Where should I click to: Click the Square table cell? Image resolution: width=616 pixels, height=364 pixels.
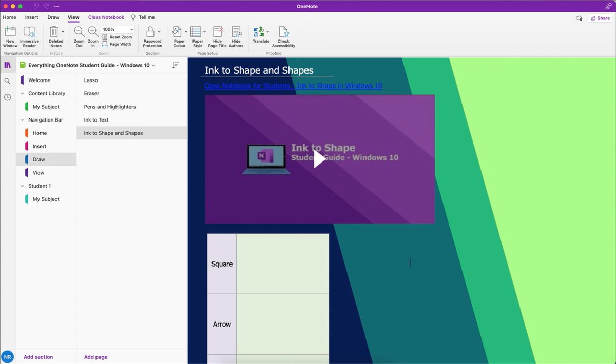click(x=222, y=264)
